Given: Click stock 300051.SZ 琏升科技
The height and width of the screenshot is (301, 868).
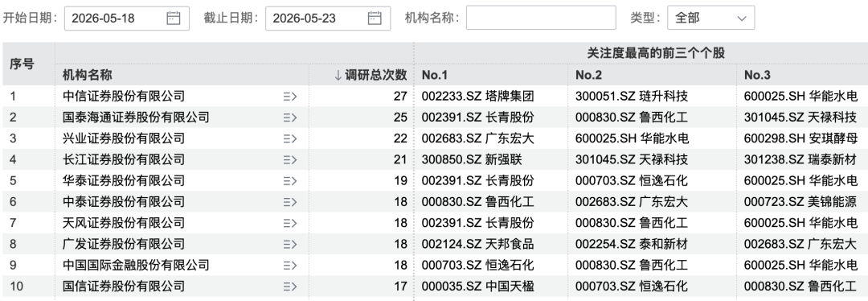Looking at the screenshot, I should point(632,97).
